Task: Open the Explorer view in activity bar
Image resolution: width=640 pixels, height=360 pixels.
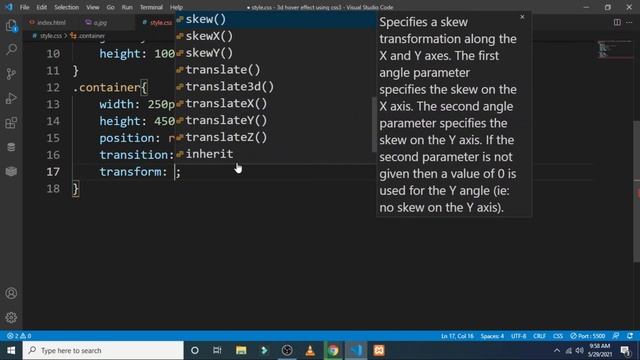Action: click(x=11, y=26)
